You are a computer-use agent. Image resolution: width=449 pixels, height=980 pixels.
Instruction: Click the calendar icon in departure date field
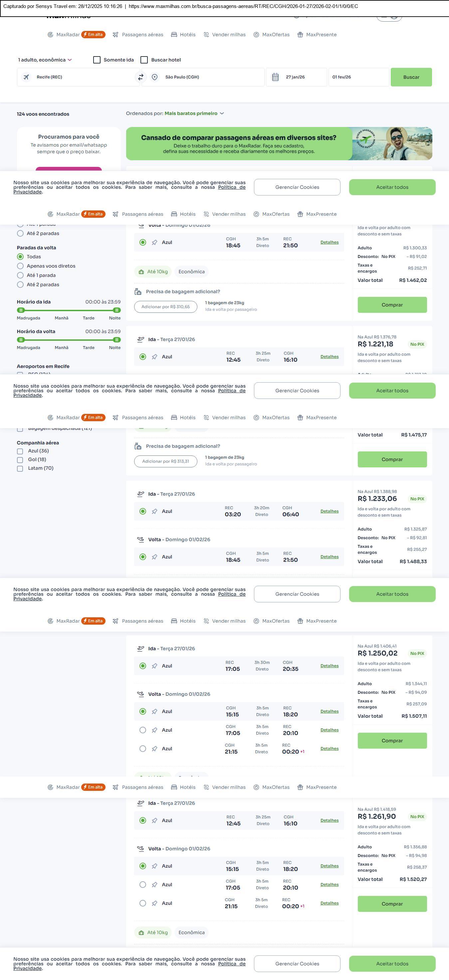[x=275, y=77]
